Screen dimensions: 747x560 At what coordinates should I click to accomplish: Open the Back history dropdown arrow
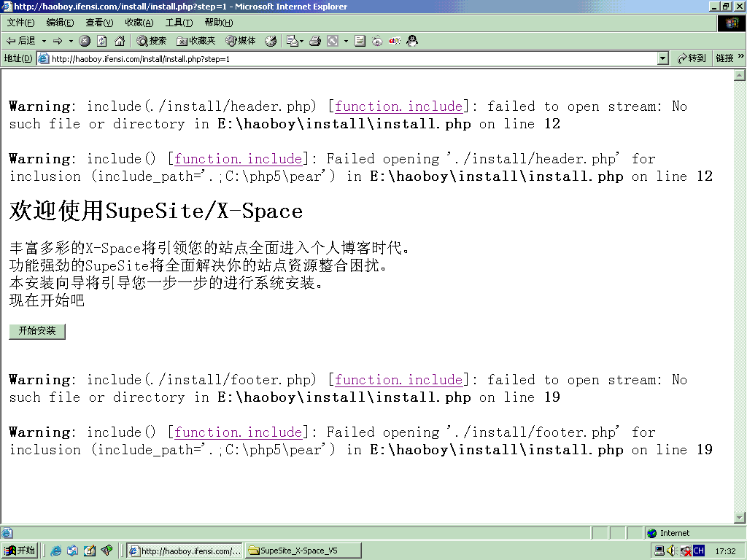44,41
